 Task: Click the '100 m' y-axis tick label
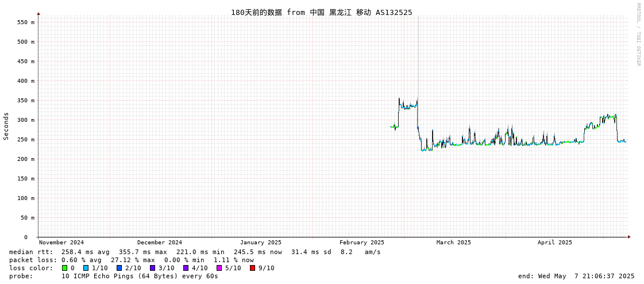pyautogui.click(x=26, y=198)
